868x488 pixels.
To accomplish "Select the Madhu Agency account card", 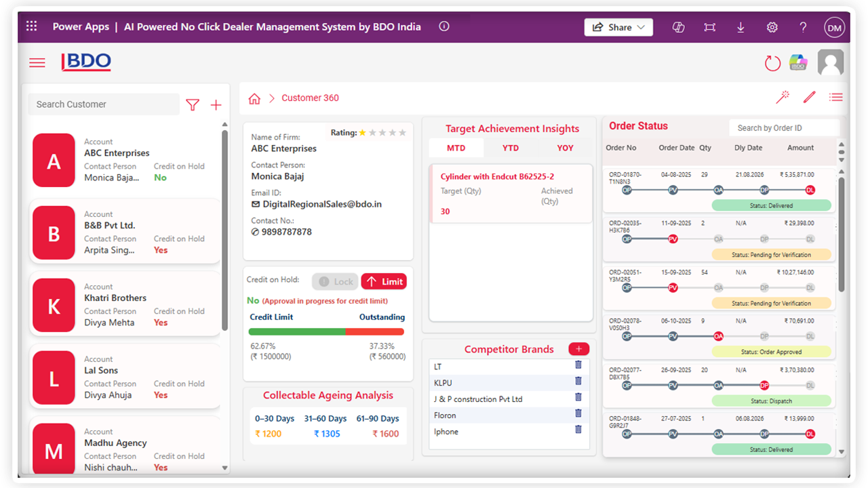I will coord(126,446).
